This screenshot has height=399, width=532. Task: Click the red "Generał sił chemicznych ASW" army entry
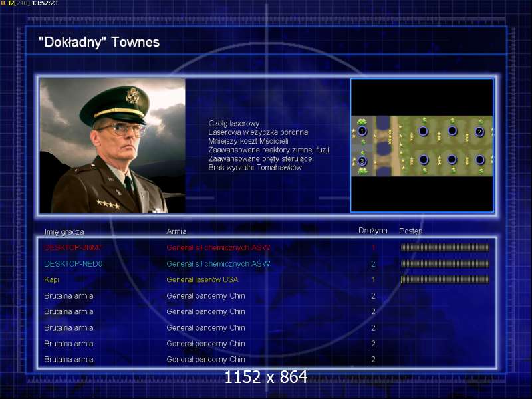[218, 247]
